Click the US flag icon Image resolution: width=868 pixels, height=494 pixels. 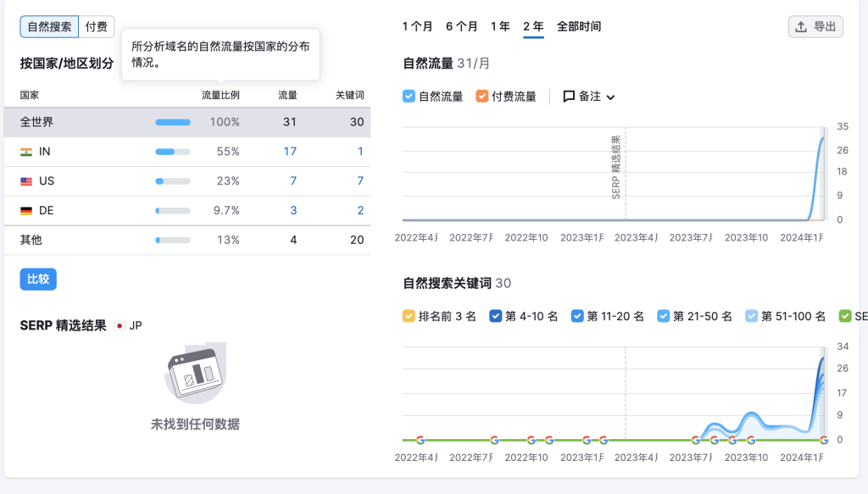pyautogui.click(x=26, y=181)
